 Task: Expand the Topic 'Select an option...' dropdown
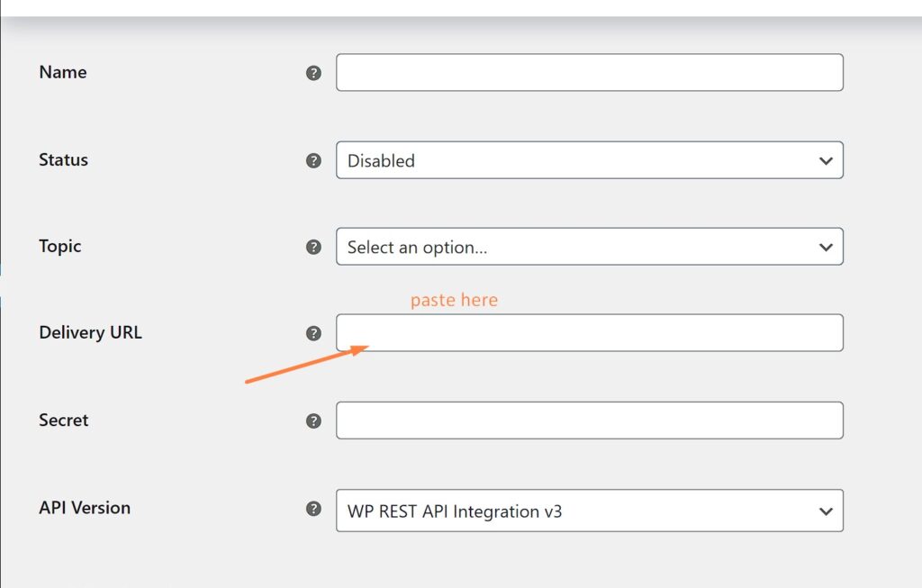(x=589, y=247)
